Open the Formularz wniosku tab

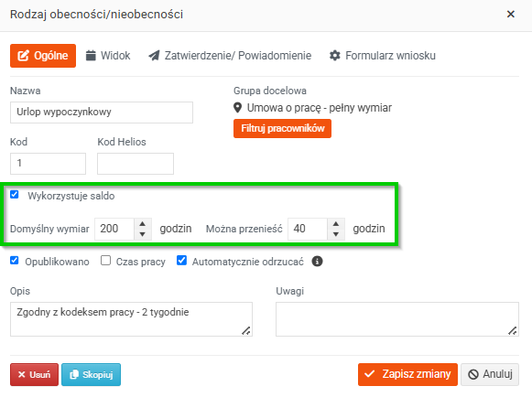point(383,56)
